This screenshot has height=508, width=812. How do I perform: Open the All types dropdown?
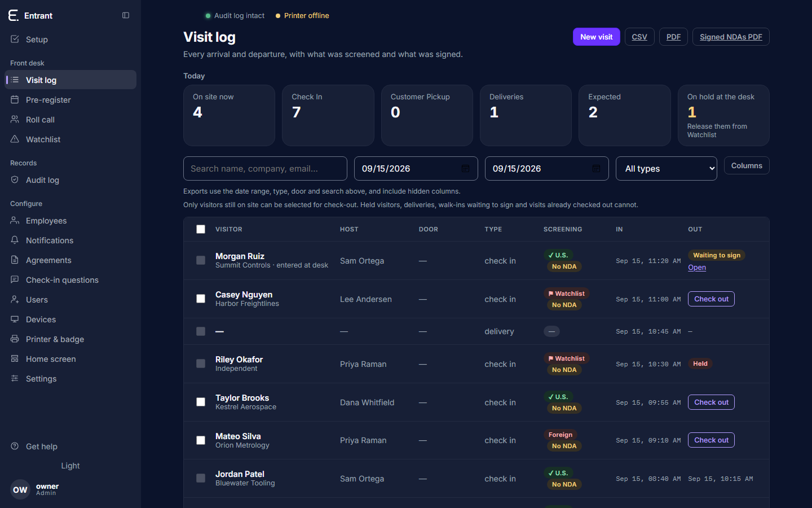pos(667,168)
